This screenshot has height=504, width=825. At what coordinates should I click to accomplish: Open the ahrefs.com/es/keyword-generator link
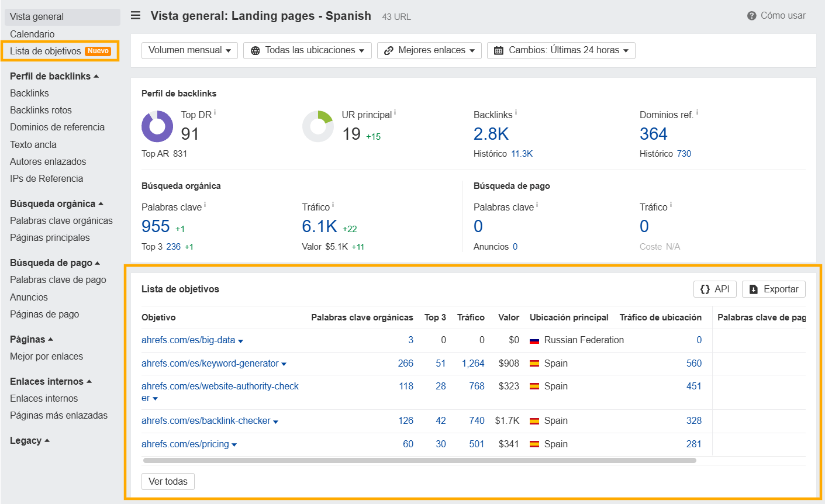tap(210, 363)
